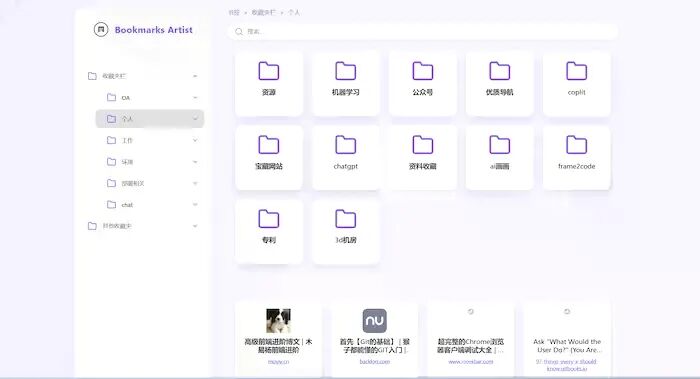Image resolution: width=700 pixels, height=379 pixels.
Task: Open the 资料收藏 folder card
Action: 423,157
